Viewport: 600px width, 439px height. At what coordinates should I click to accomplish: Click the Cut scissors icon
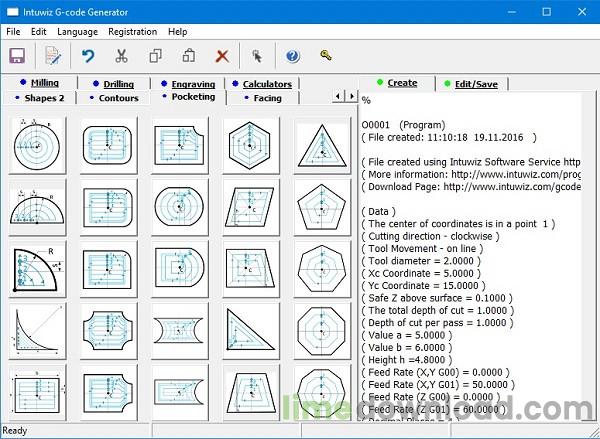(x=121, y=56)
